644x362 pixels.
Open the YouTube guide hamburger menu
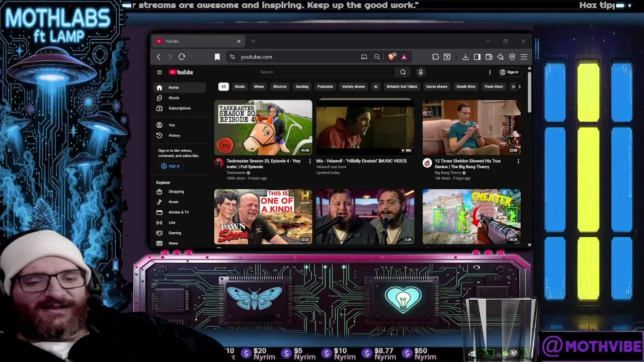[x=159, y=72]
